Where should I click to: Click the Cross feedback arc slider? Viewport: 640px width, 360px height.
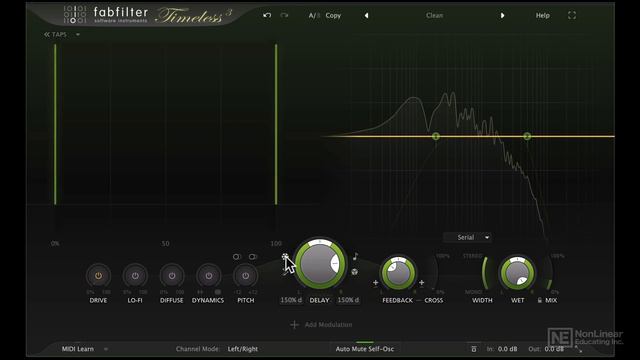(434, 273)
